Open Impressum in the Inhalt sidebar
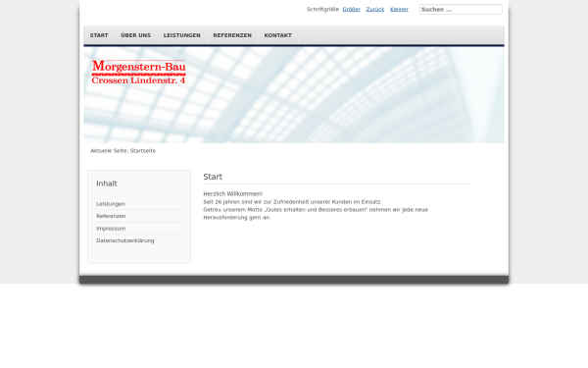 [x=111, y=229]
